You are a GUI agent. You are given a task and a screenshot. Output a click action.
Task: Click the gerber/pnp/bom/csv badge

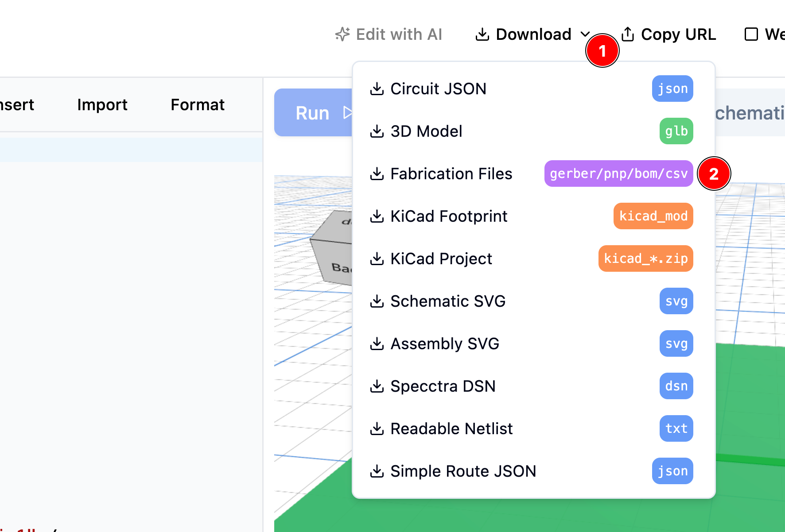618,173
